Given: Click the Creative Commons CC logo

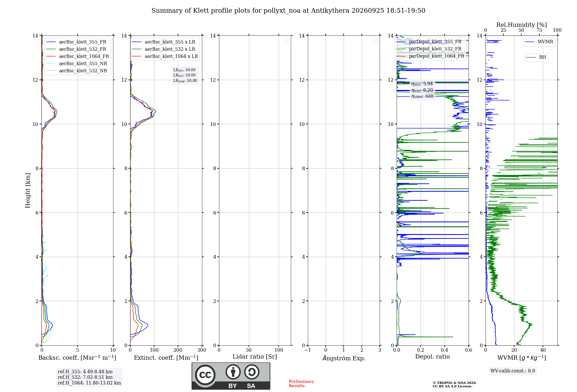Looking at the screenshot, I should [x=205, y=375].
